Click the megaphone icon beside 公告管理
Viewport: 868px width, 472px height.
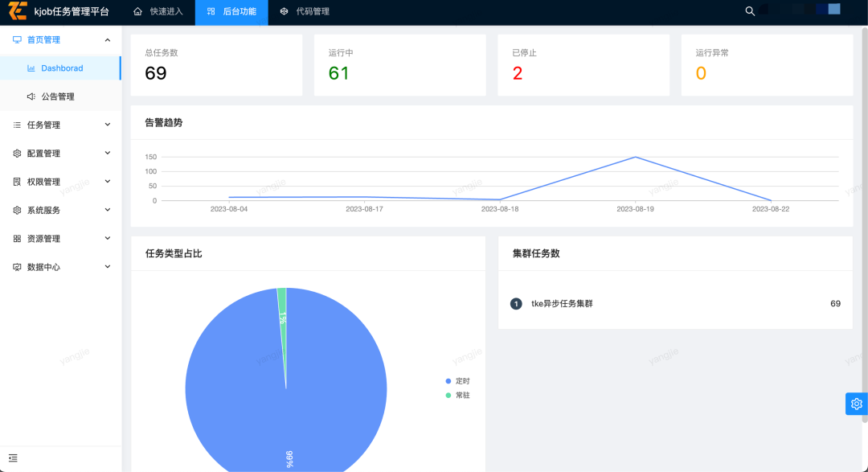pyautogui.click(x=31, y=96)
